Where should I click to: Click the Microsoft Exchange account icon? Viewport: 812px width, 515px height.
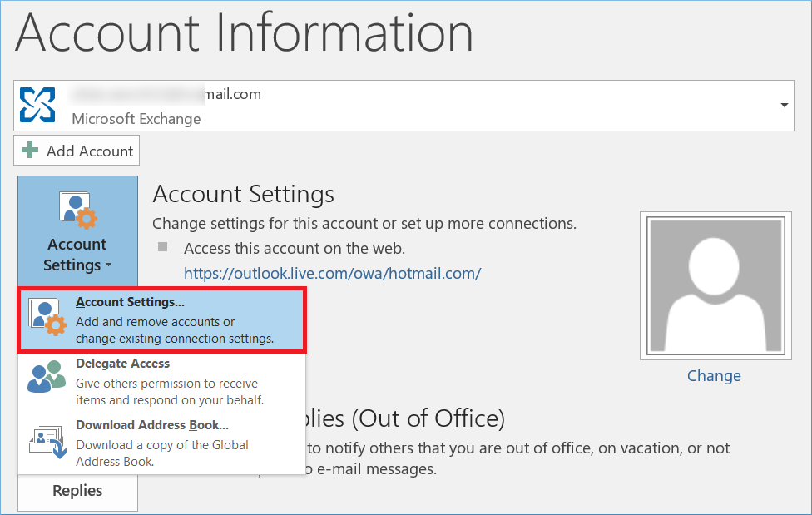(x=37, y=106)
